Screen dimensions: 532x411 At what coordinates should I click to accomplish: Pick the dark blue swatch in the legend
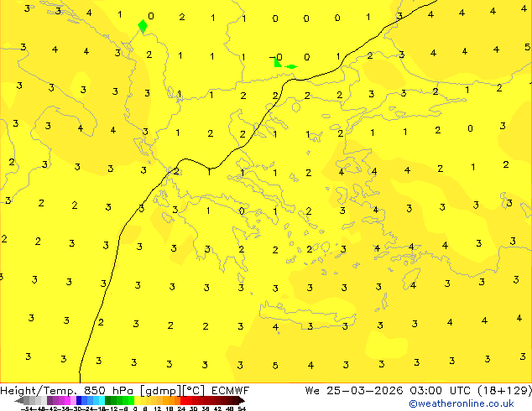[79, 400]
